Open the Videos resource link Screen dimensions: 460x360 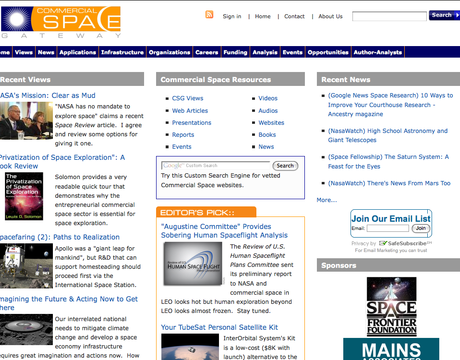pyautogui.click(x=268, y=98)
